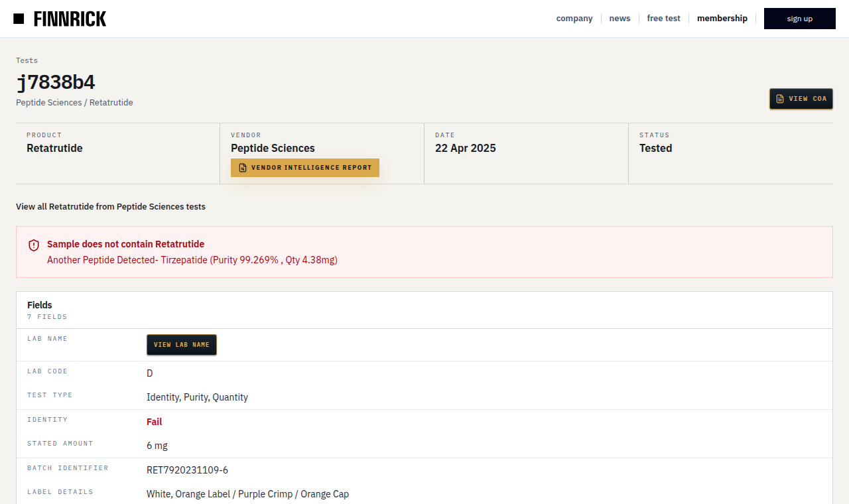Click the test type Identity, Purity, Quantity
This screenshot has width=849, height=504.
(x=198, y=397)
